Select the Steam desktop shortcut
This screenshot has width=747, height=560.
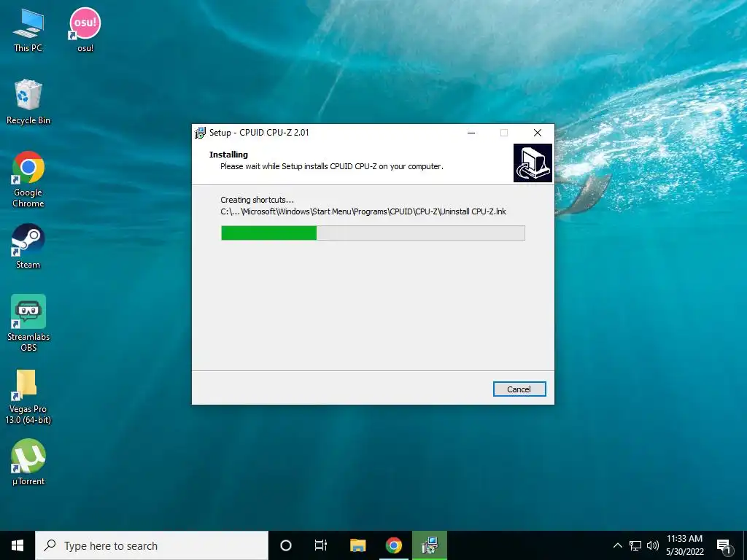click(x=28, y=246)
